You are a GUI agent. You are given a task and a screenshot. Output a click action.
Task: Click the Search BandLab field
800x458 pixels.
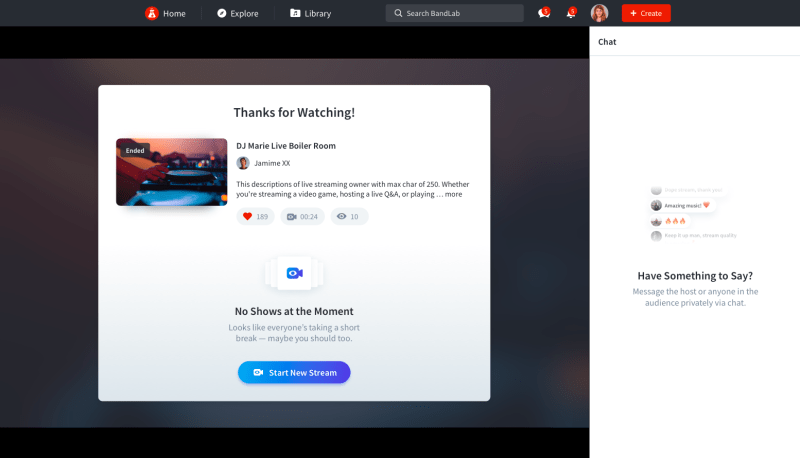(x=454, y=13)
